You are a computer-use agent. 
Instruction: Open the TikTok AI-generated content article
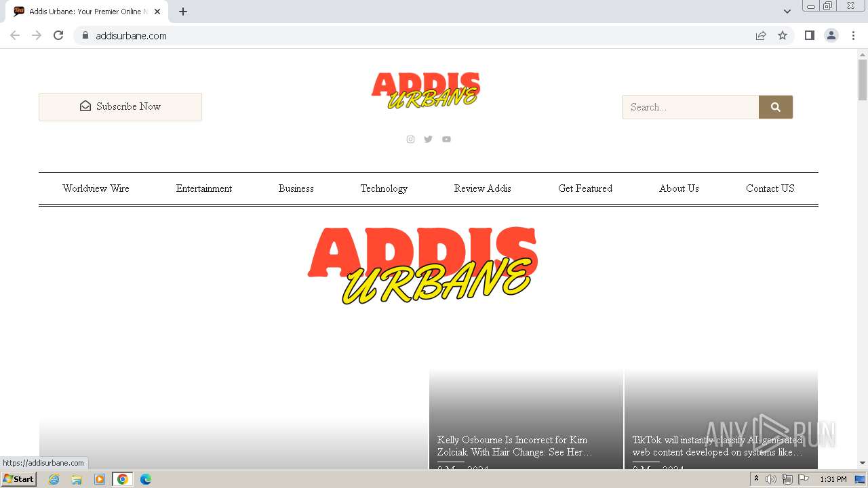tap(717, 446)
